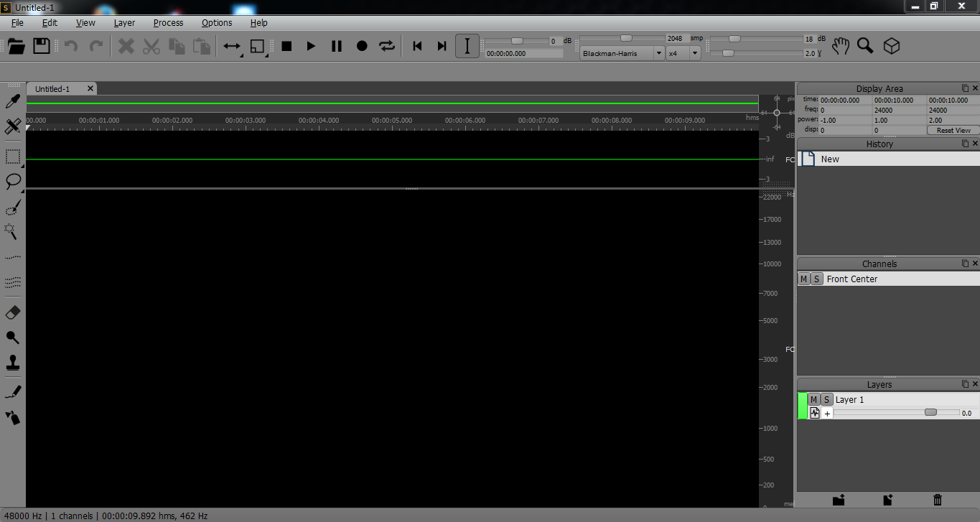Image resolution: width=980 pixels, height=522 pixels.
Task: Copy selection with the copy icon
Action: point(177,46)
